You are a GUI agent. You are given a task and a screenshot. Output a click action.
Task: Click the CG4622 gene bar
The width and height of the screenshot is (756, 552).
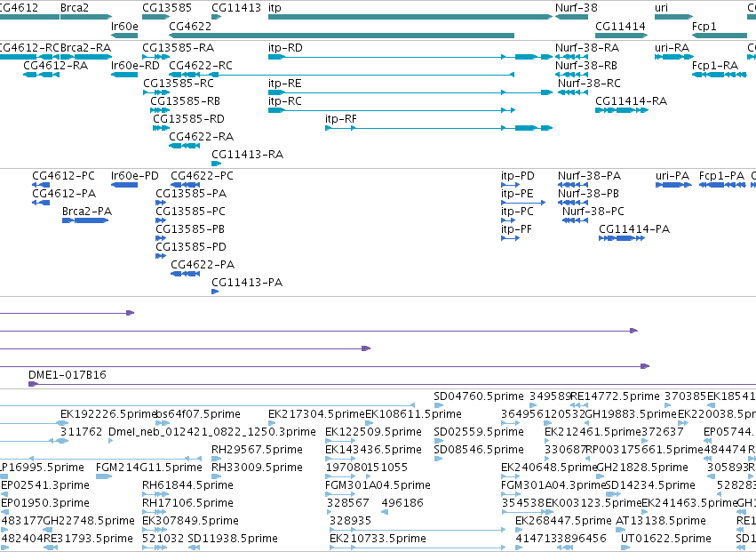[341, 36]
